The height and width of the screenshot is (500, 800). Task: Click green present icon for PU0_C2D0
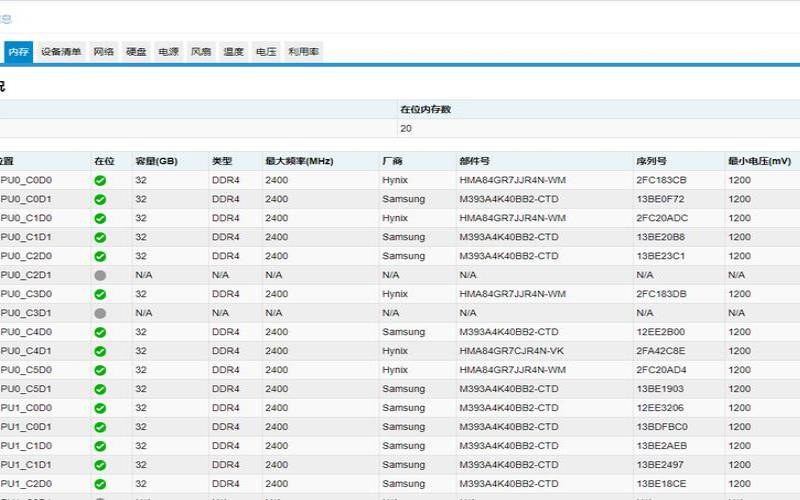tap(101, 256)
